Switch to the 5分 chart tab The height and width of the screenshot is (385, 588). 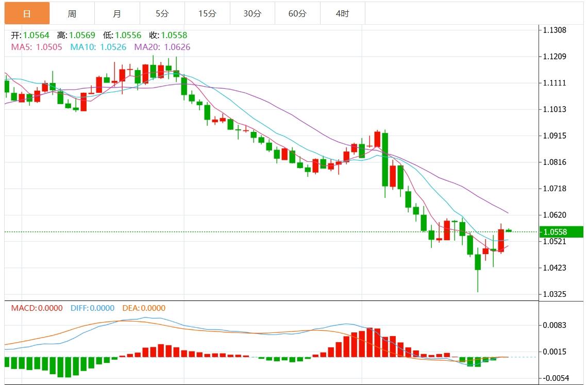162,13
